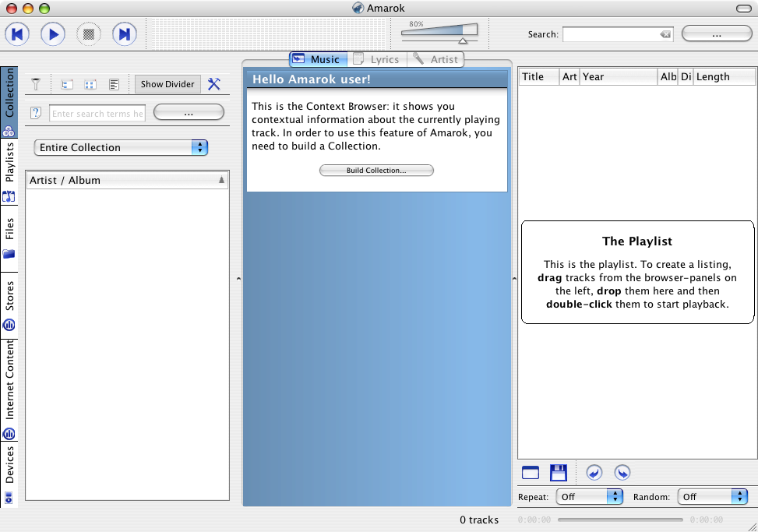Viewport: 758px width, 532px height.
Task: Open the Internet Content sidebar tab
Action: point(9,390)
